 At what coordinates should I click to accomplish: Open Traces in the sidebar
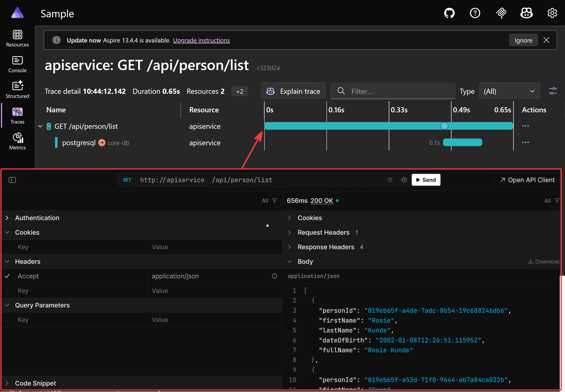pyautogui.click(x=18, y=116)
